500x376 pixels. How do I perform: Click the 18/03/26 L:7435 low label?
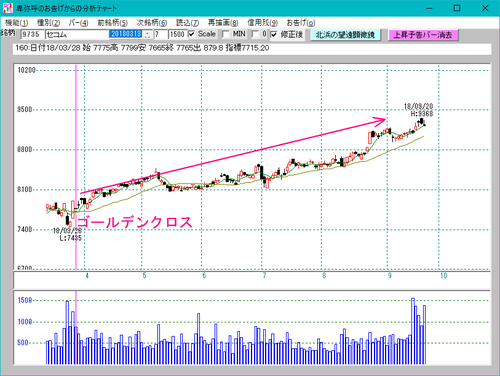(x=68, y=234)
